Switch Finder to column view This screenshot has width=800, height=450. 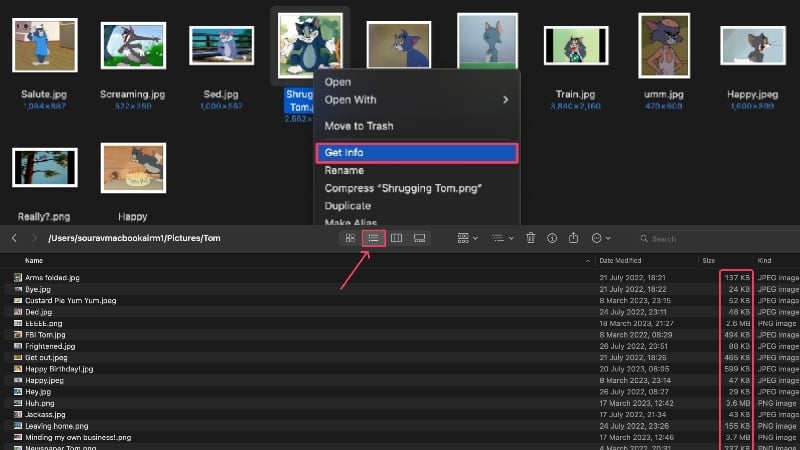coord(396,238)
